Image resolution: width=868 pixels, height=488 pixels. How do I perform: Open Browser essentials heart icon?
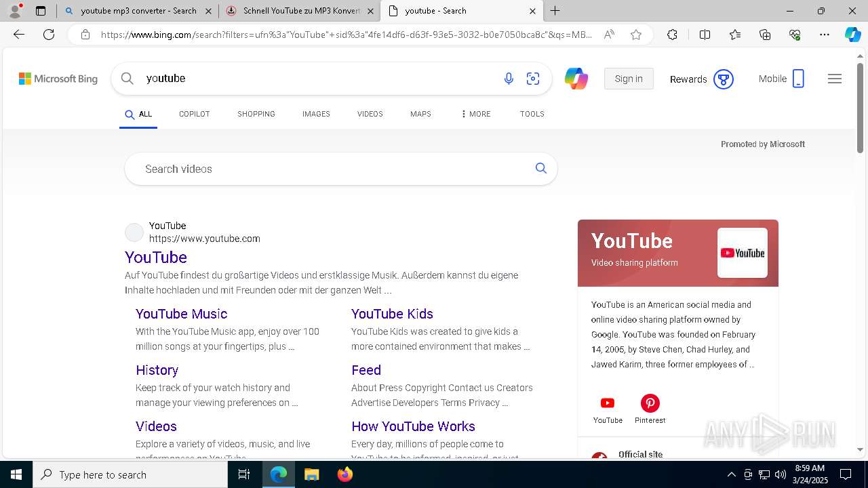pos(795,35)
